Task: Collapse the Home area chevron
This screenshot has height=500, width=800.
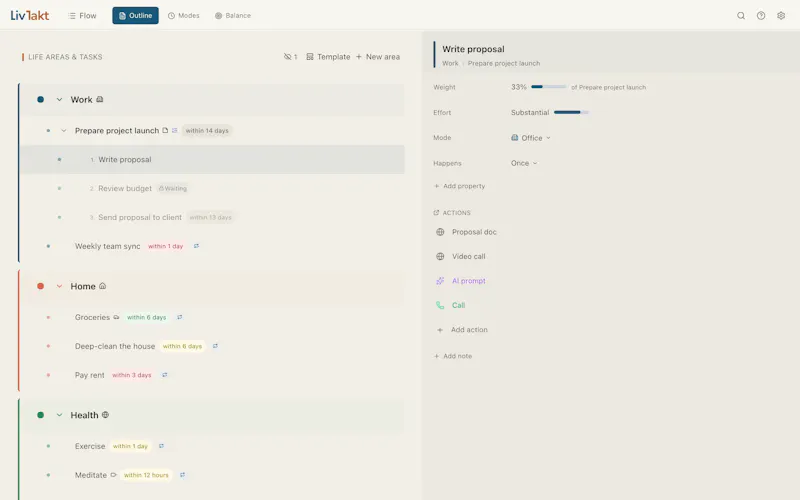Action: 59,286
